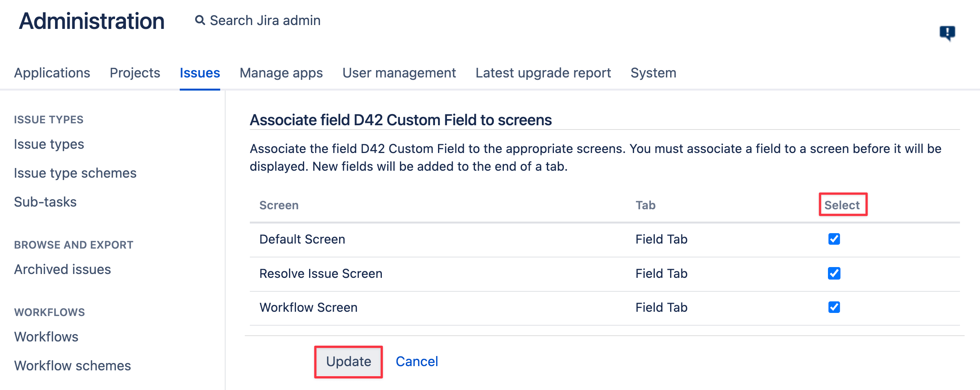The image size is (980, 390).
Task: Click the Search Jira admin field
Action: (265, 20)
